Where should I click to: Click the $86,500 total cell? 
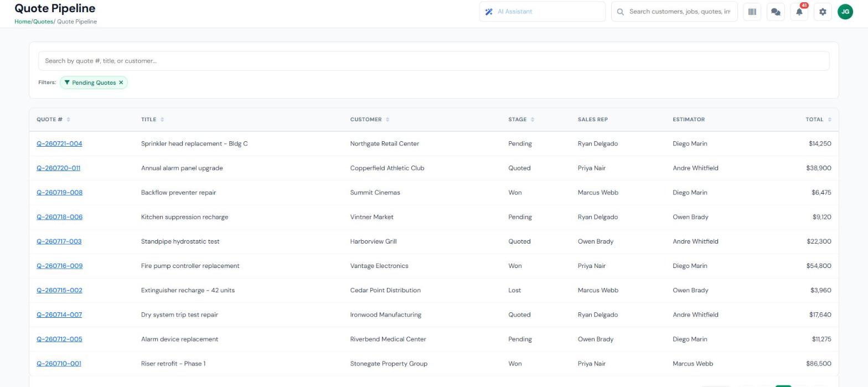[819, 364]
